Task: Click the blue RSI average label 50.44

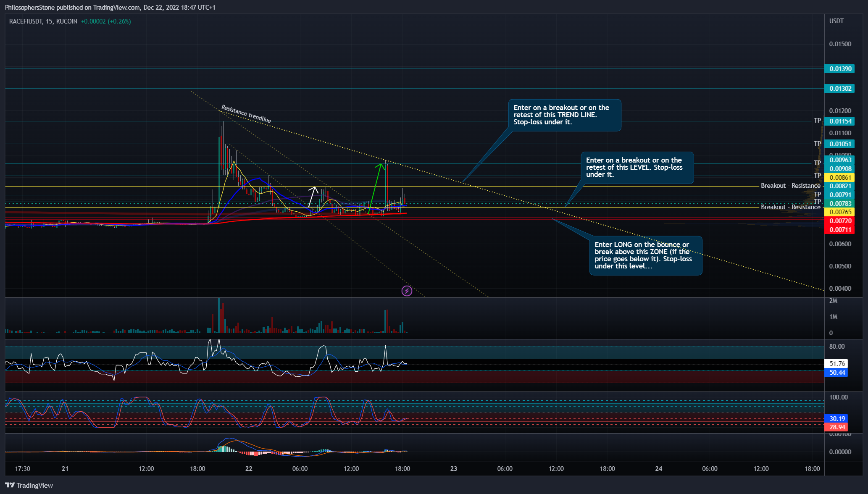Action: pos(836,373)
